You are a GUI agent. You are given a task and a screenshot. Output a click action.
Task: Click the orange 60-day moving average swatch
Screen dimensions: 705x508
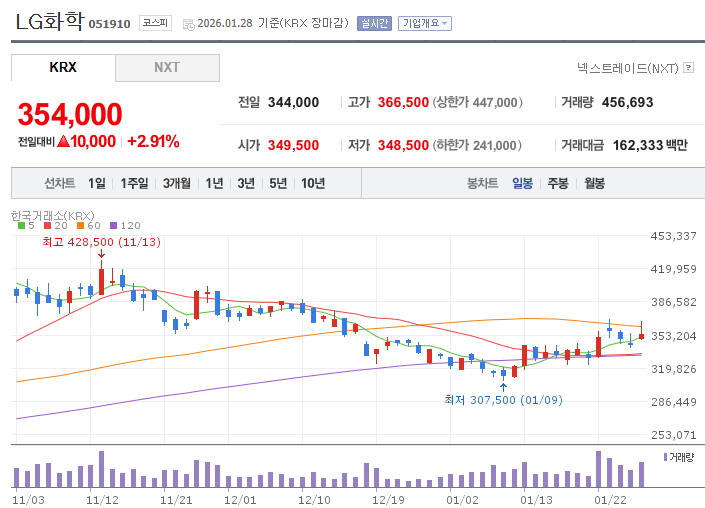pyautogui.click(x=80, y=226)
